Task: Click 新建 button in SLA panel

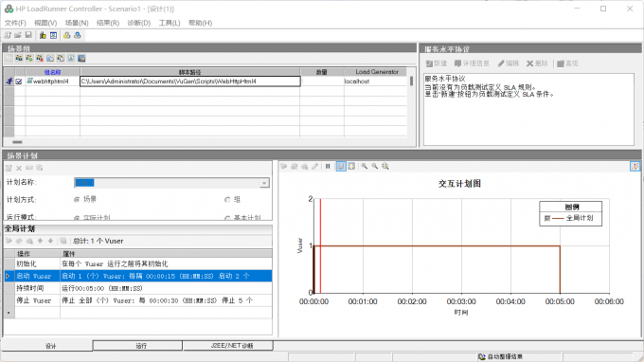Action: click(437, 63)
